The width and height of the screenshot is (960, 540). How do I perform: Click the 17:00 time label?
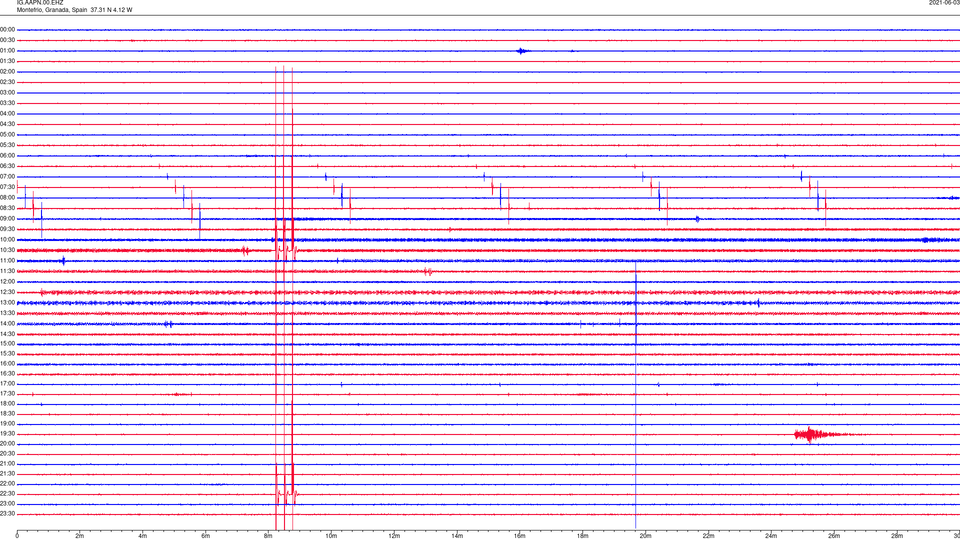7,384
